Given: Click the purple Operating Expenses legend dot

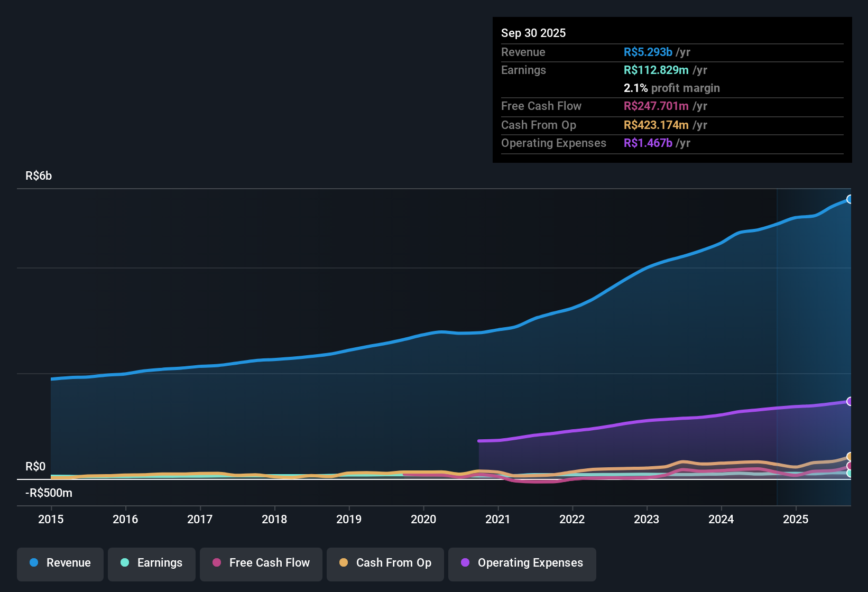Looking at the screenshot, I should [x=464, y=563].
